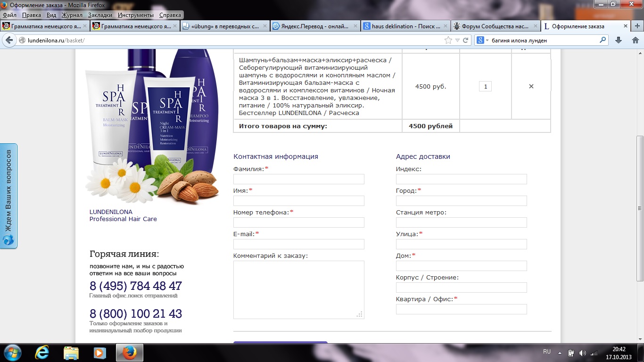
Task: Click the RU language indicator
Action: point(547,352)
